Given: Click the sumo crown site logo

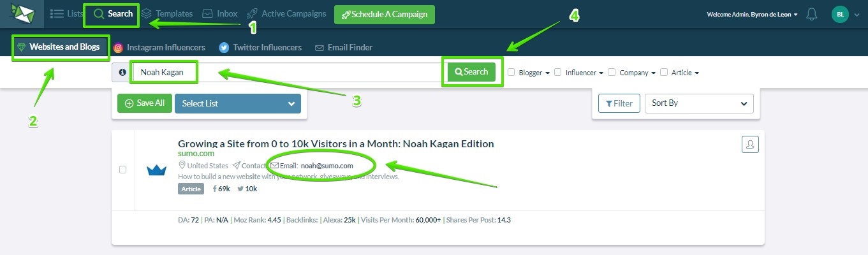Looking at the screenshot, I should pyautogui.click(x=156, y=170).
